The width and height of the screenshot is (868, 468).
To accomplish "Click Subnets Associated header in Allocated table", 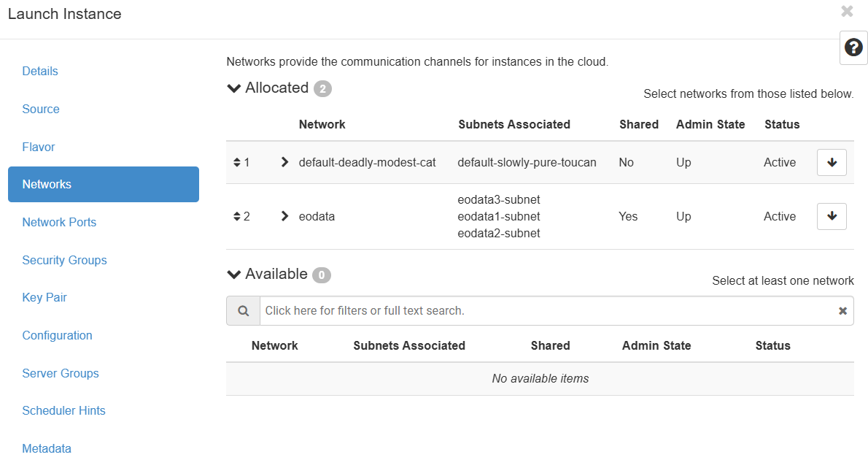I will click(514, 125).
